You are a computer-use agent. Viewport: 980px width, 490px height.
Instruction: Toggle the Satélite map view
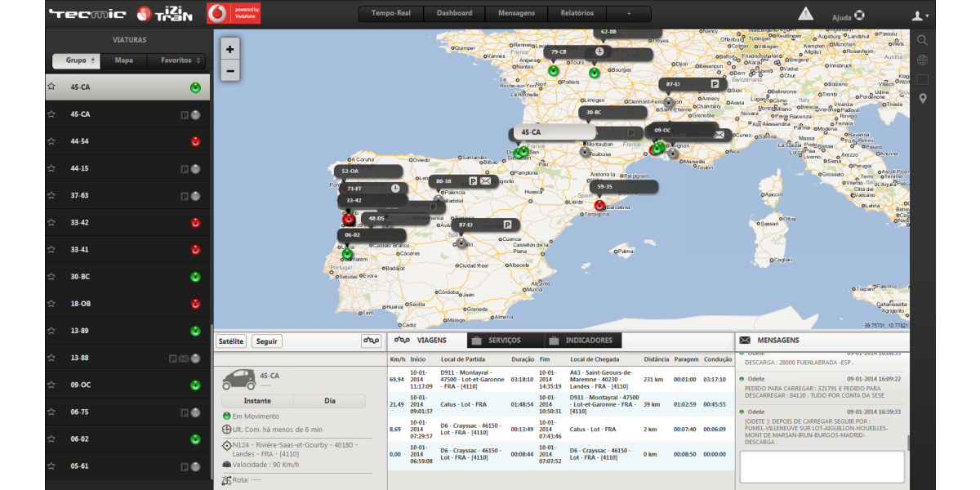point(231,341)
